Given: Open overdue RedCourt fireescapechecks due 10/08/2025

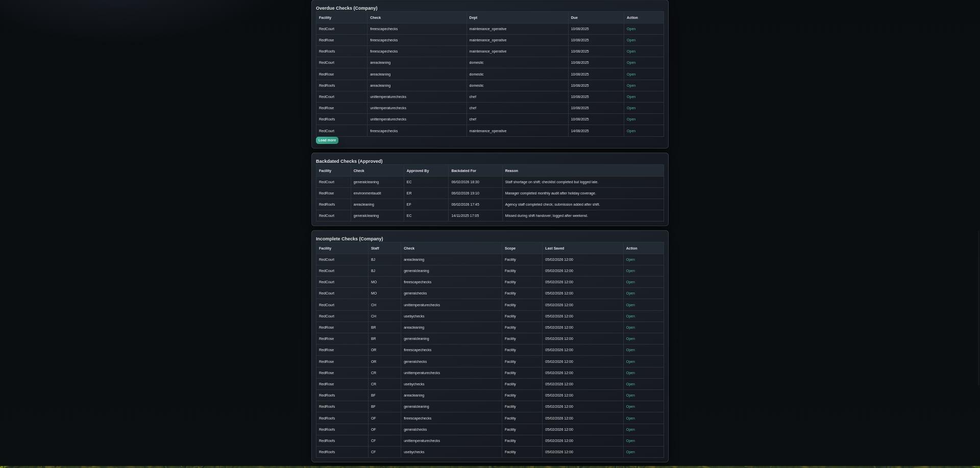Looking at the screenshot, I should (631, 29).
